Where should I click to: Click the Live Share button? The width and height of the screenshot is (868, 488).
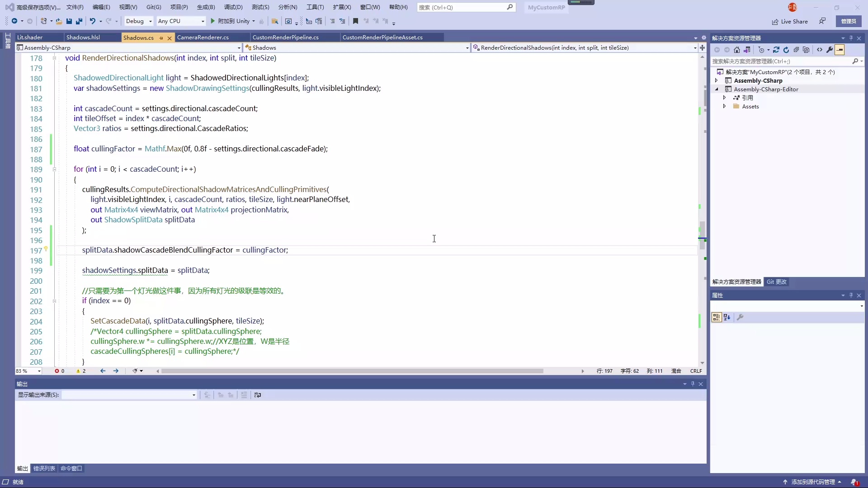[790, 21]
